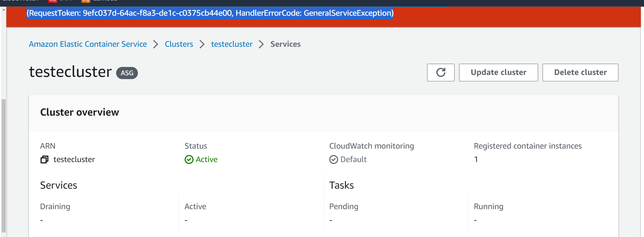Click the Services breadcrumb text
Image resolution: width=644 pixels, height=237 pixels.
285,44
